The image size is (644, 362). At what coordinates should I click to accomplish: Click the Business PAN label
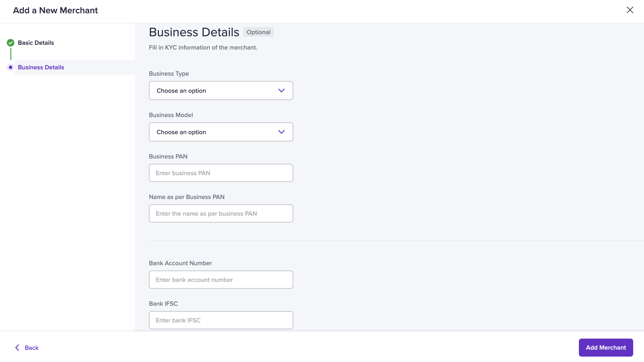pos(168,156)
